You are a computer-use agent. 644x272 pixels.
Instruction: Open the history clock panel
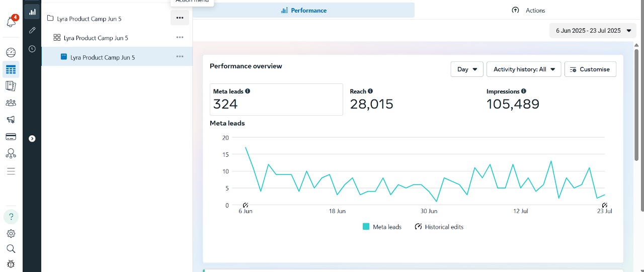tap(32, 49)
